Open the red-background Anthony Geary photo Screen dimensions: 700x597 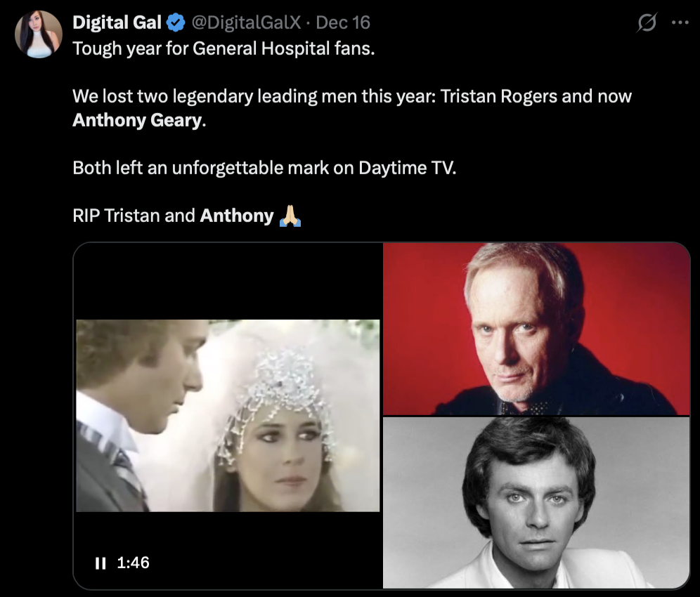pyautogui.click(x=536, y=328)
